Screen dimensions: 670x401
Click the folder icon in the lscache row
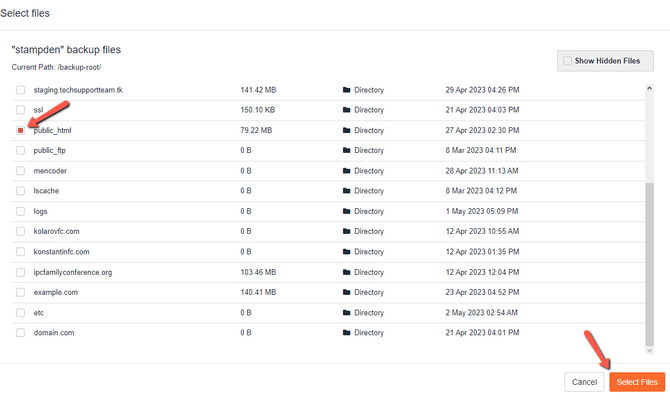(x=346, y=191)
